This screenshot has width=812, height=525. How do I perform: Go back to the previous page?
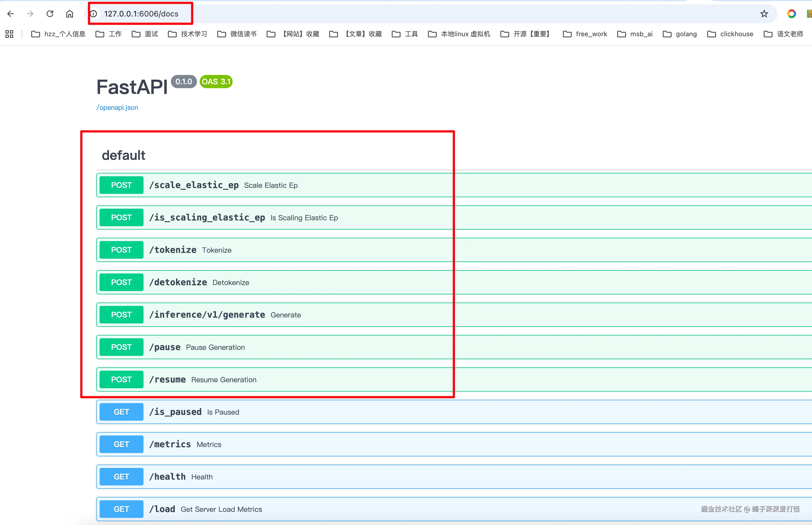tap(10, 14)
